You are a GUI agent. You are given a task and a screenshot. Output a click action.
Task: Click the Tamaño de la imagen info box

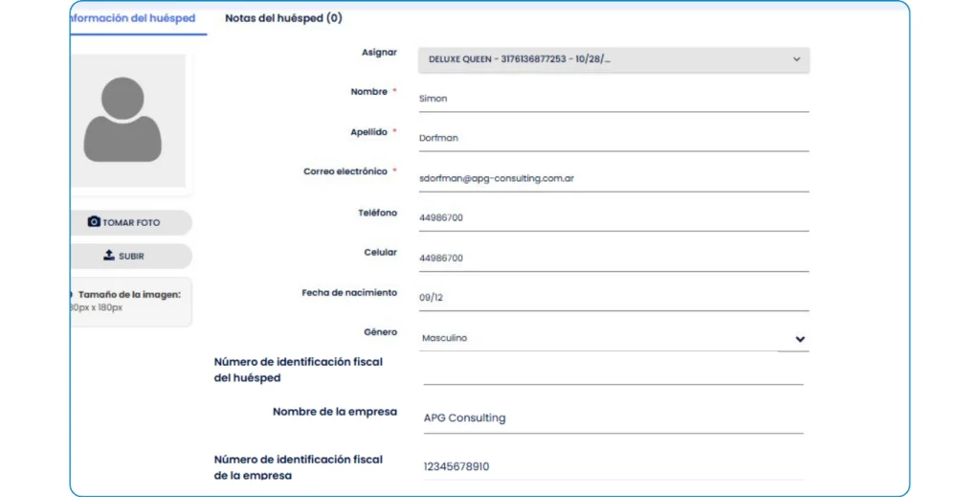[128, 302]
